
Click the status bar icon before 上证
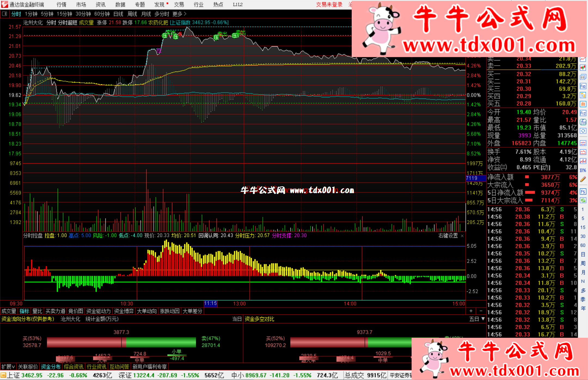(x=3, y=375)
